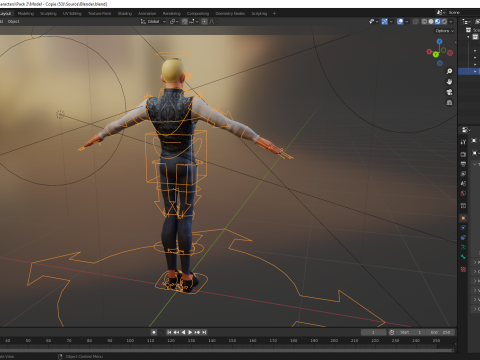The height and width of the screenshot is (360, 480).
Task: Click the pan hand viewport icon
Action: 449,82
